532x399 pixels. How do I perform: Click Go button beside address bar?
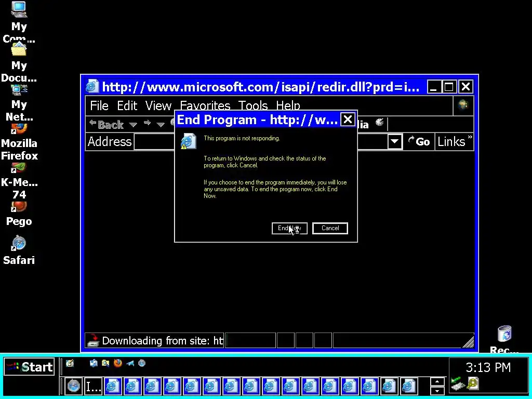(x=419, y=141)
